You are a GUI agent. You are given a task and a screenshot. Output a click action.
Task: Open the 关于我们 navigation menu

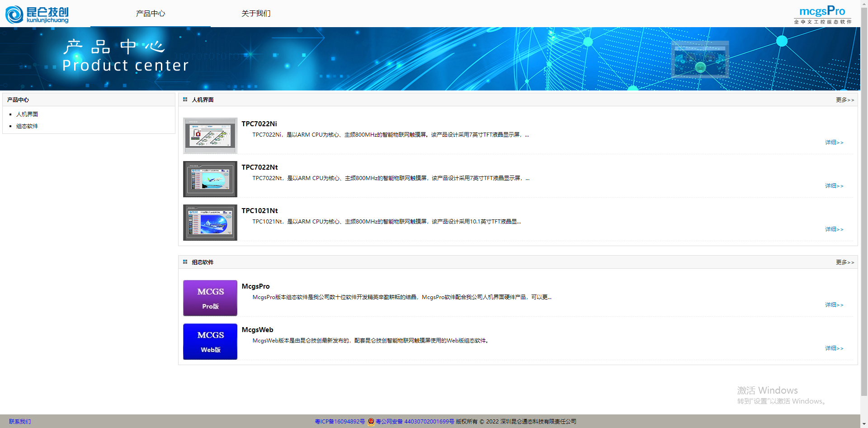(x=256, y=14)
